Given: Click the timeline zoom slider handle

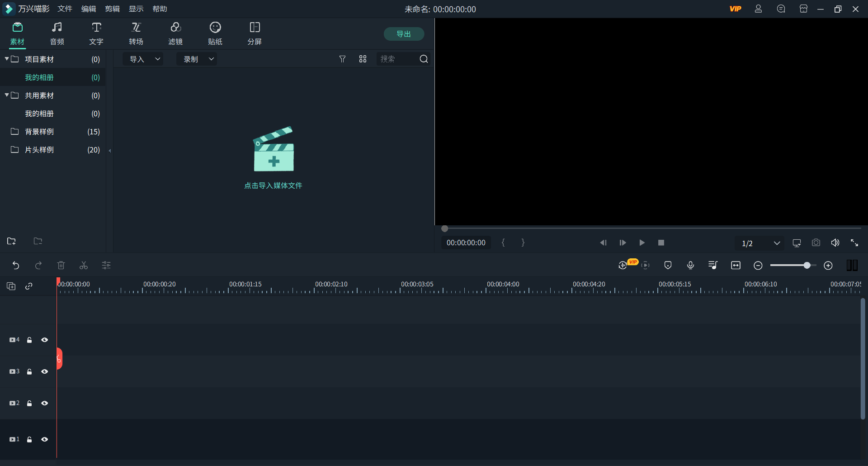Looking at the screenshot, I should (807, 266).
